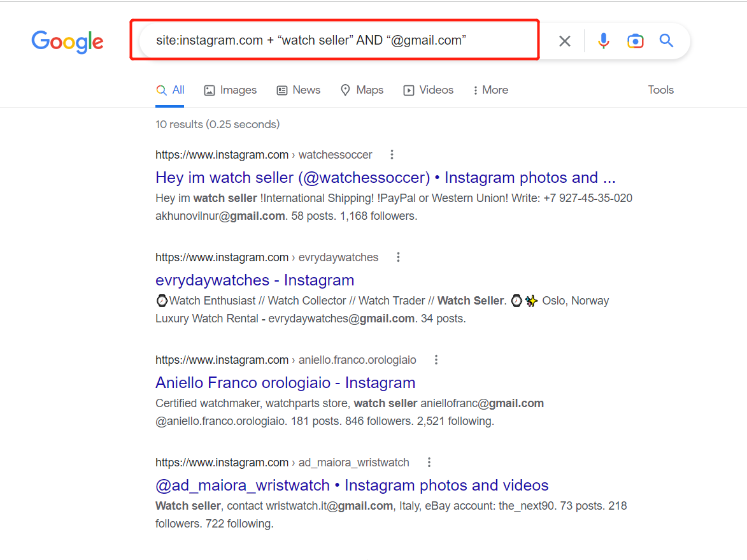The image size is (747, 560).
Task: Open the @ad_maiora_wristwatch result link
Action: [352, 485]
